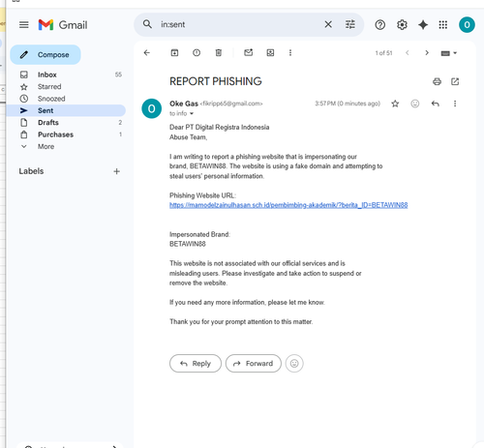The image size is (484, 448).
Task: Open message More options menu
Action: (x=455, y=104)
